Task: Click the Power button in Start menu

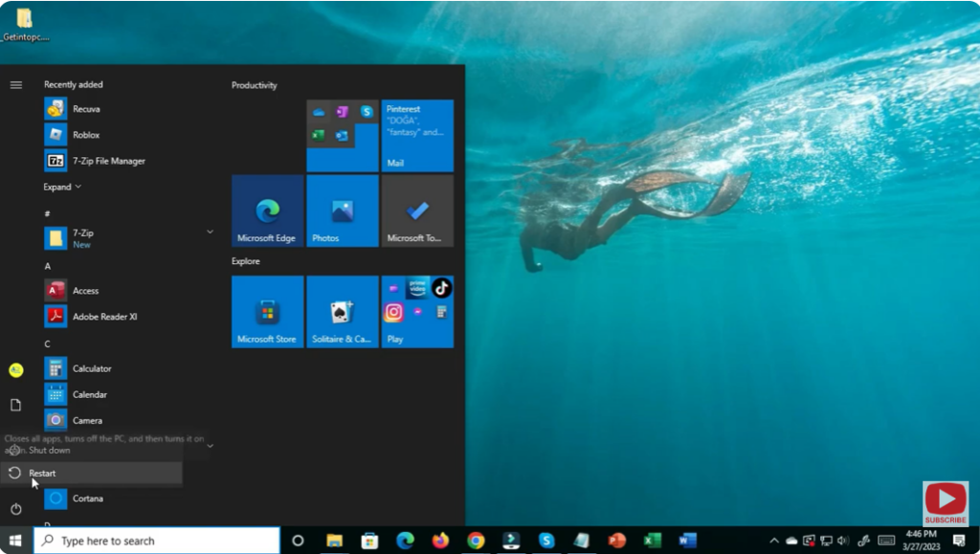Action: (x=15, y=509)
